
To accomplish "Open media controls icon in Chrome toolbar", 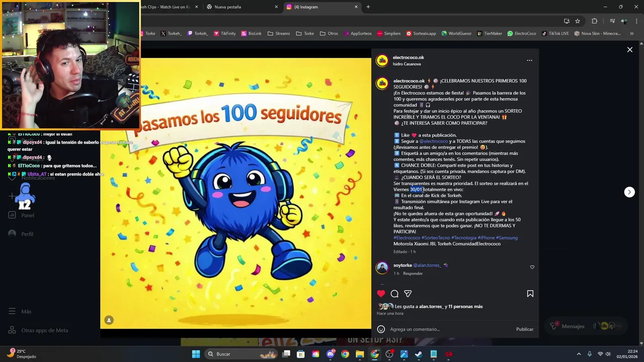I will (x=612, y=21).
